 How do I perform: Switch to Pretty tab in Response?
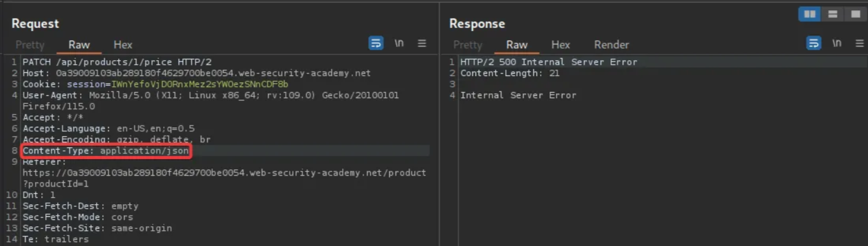tap(468, 44)
